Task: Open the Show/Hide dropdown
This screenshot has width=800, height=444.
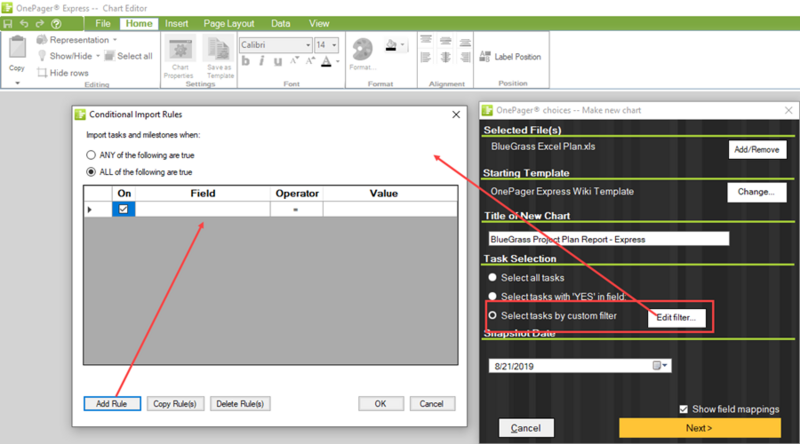Action: pyautogui.click(x=98, y=56)
